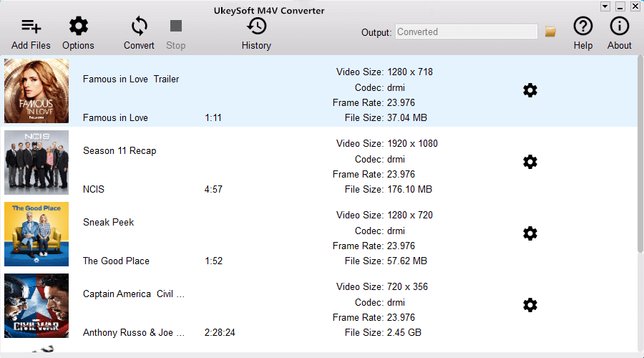This screenshot has height=358, width=644.
Task: Start conversion with Convert icon
Action: pyautogui.click(x=139, y=28)
